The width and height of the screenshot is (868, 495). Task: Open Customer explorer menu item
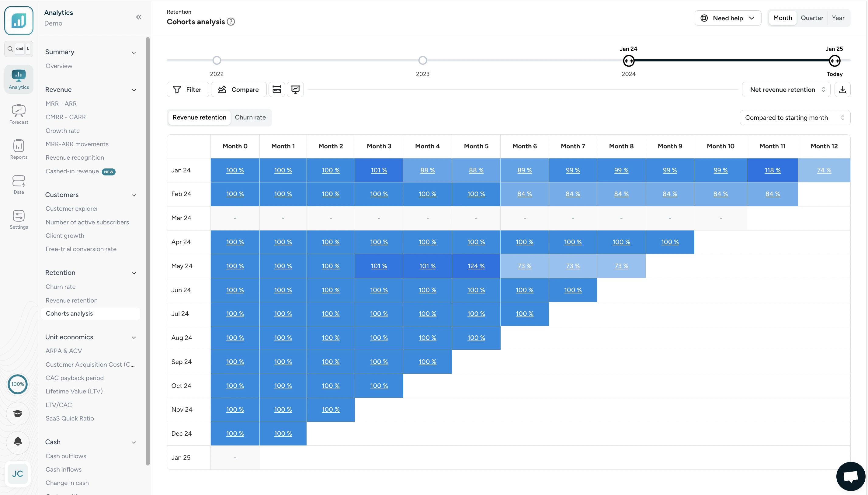click(72, 208)
